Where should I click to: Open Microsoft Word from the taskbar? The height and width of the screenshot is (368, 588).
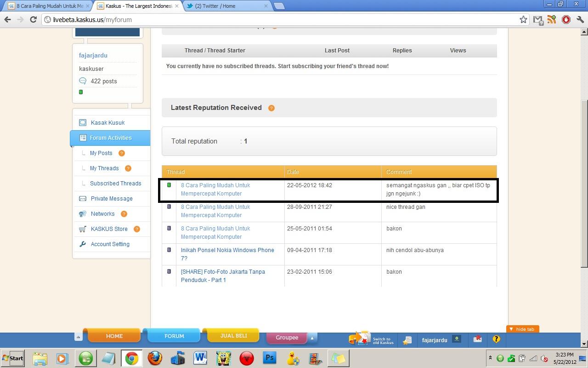[x=200, y=358]
